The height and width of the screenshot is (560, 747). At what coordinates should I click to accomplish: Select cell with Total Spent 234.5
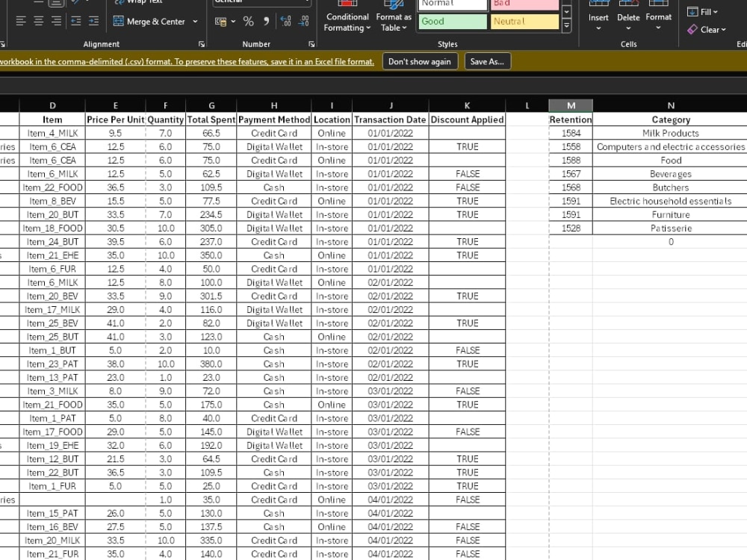click(211, 215)
